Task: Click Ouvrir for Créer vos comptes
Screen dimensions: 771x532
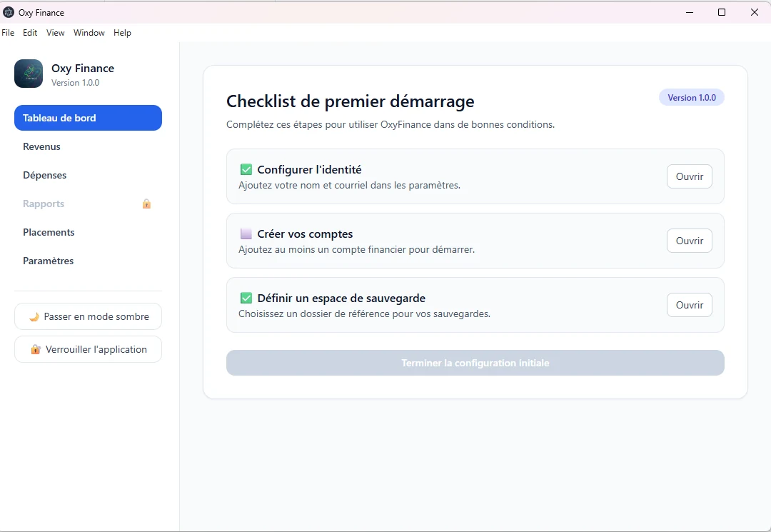Action: [690, 241]
